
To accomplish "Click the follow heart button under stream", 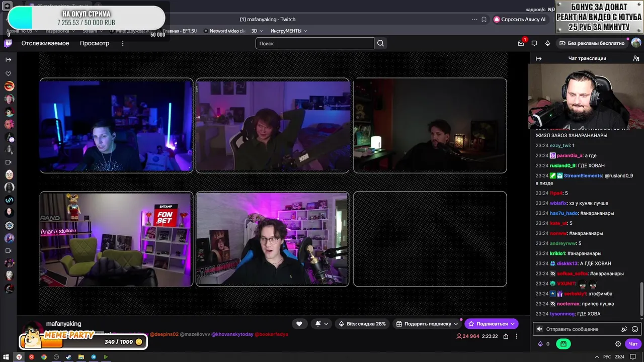I will tap(299, 324).
